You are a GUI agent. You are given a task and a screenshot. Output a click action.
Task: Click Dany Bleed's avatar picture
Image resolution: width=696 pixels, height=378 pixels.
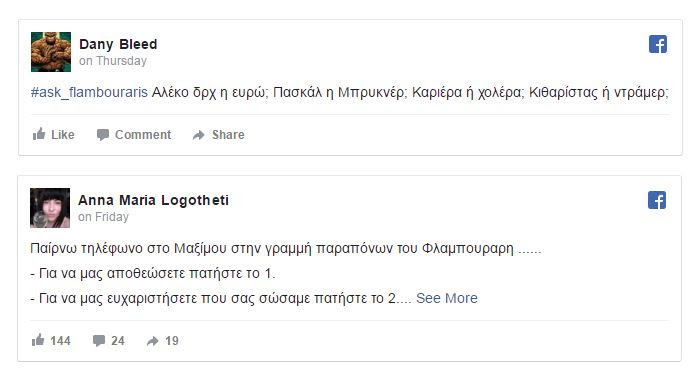[x=51, y=52]
